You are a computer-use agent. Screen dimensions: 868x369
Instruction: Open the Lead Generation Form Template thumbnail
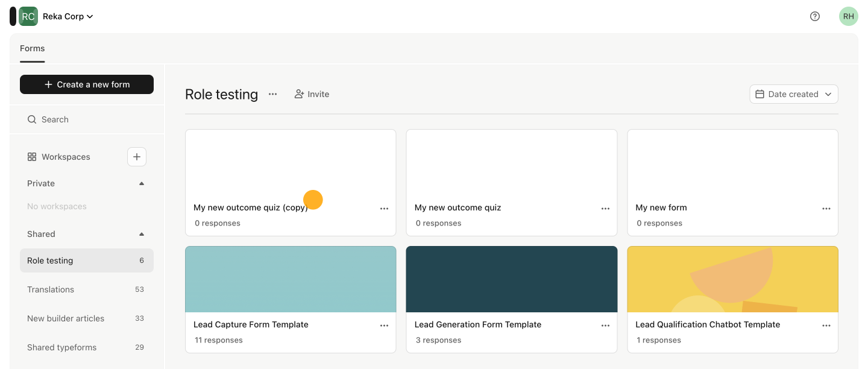pyautogui.click(x=512, y=279)
